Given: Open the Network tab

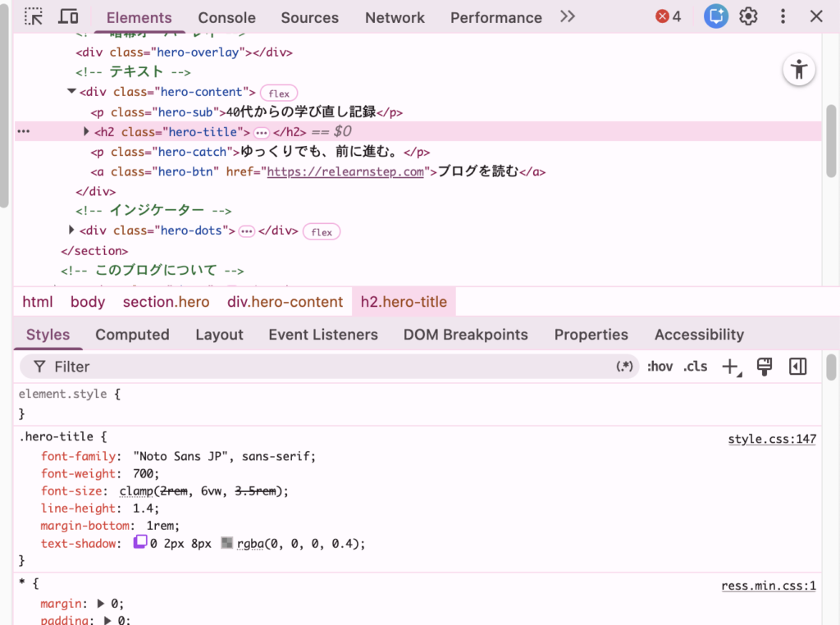Looking at the screenshot, I should pos(395,18).
